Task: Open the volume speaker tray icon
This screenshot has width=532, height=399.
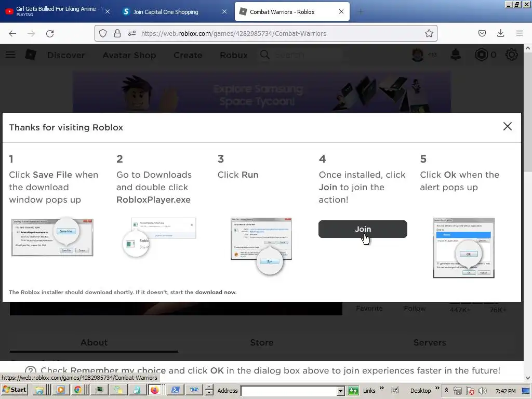Action: coord(482,391)
